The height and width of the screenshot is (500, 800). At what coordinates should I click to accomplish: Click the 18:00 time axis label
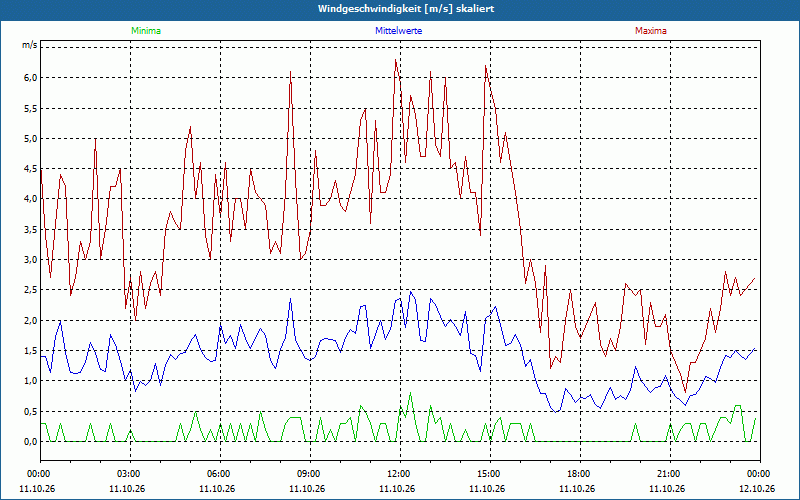pyautogui.click(x=580, y=474)
